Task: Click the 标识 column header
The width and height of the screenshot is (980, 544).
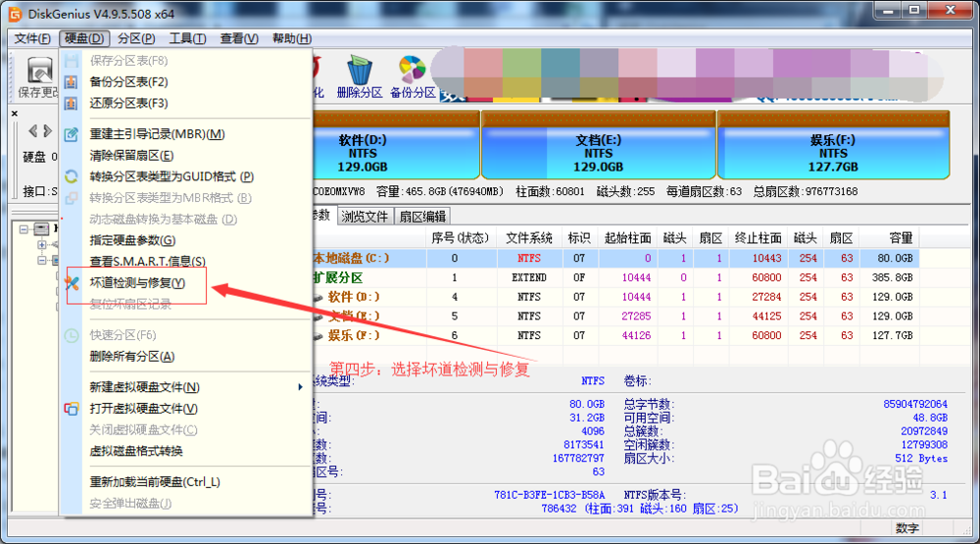Action: coord(579,237)
